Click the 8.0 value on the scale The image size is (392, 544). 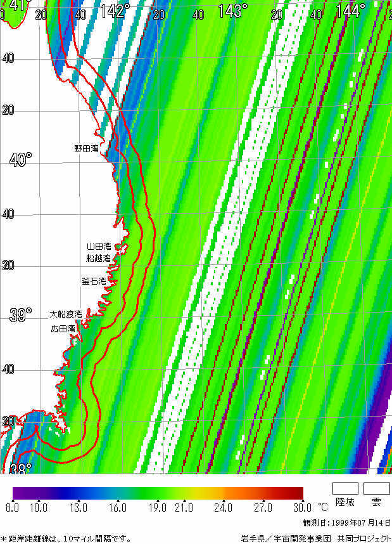tap(13, 508)
